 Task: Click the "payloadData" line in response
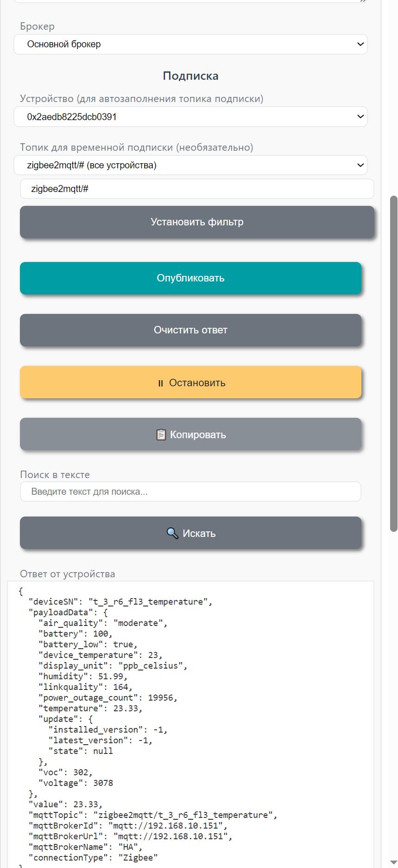tap(68, 613)
